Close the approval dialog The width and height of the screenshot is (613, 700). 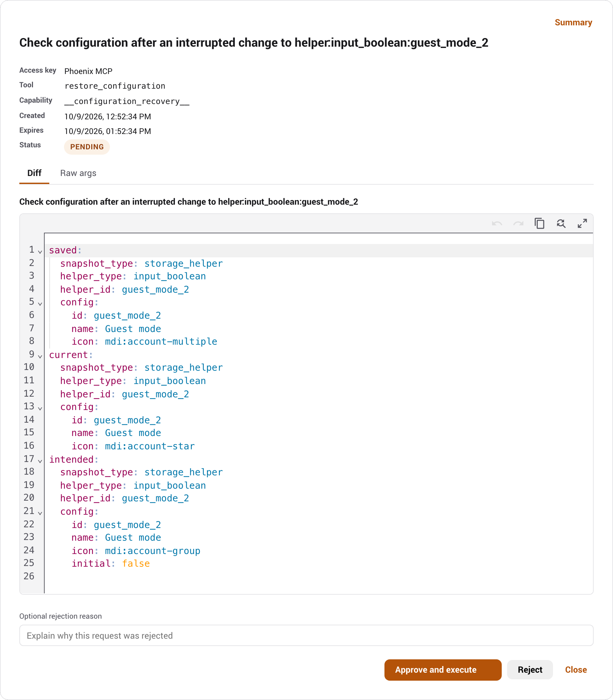pyautogui.click(x=576, y=670)
